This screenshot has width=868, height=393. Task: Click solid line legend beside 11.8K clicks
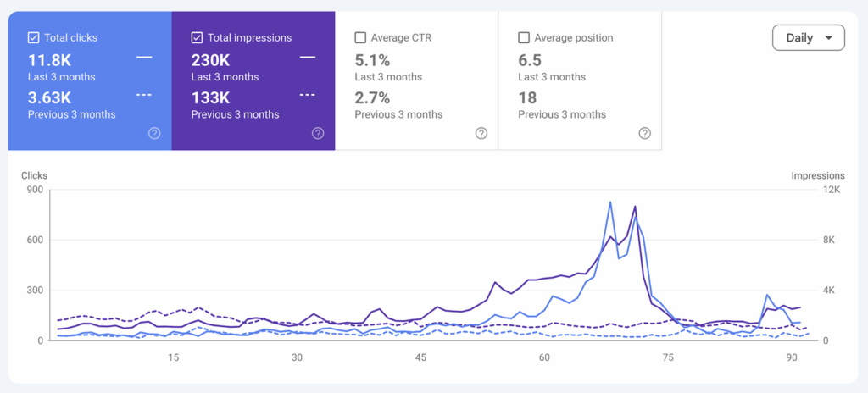144,58
